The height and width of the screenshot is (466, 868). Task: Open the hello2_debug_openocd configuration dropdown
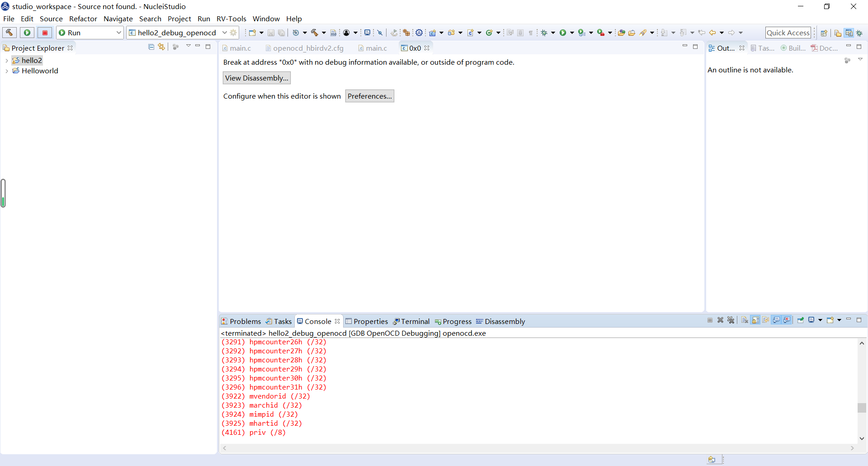point(224,33)
